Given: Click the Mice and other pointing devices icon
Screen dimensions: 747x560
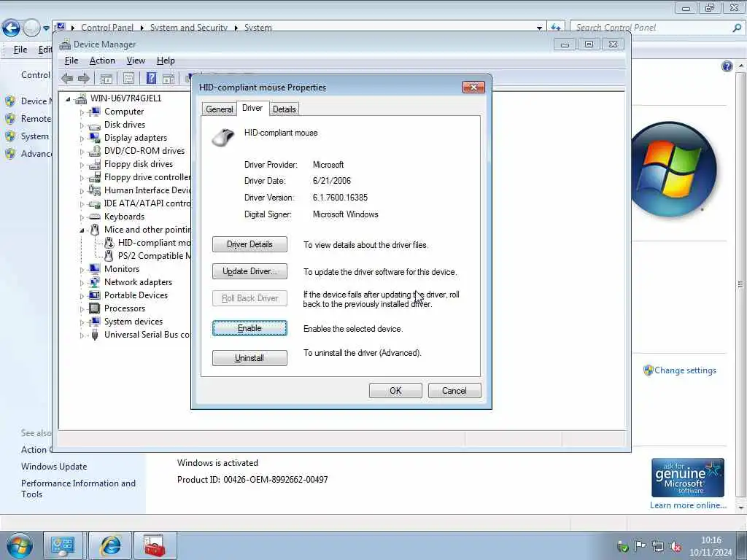Looking at the screenshot, I should point(95,230).
